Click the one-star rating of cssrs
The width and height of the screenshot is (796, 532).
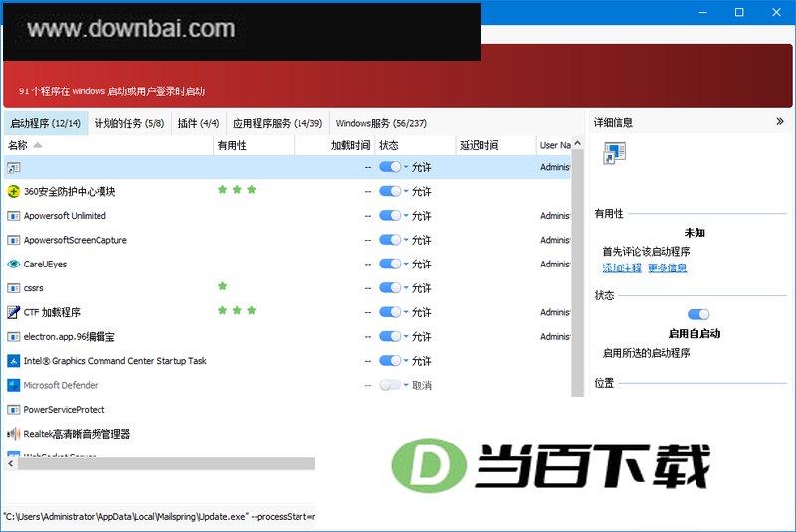(222, 286)
